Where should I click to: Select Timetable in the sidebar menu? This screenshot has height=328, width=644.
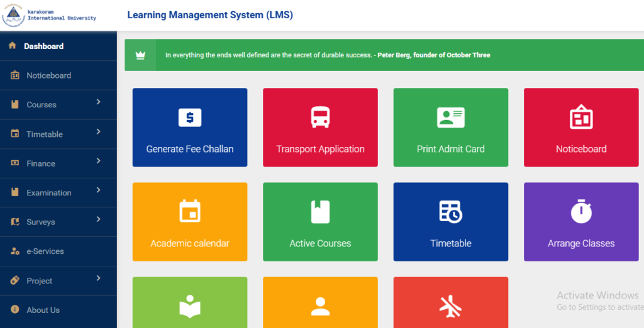[x=58, y=134]
